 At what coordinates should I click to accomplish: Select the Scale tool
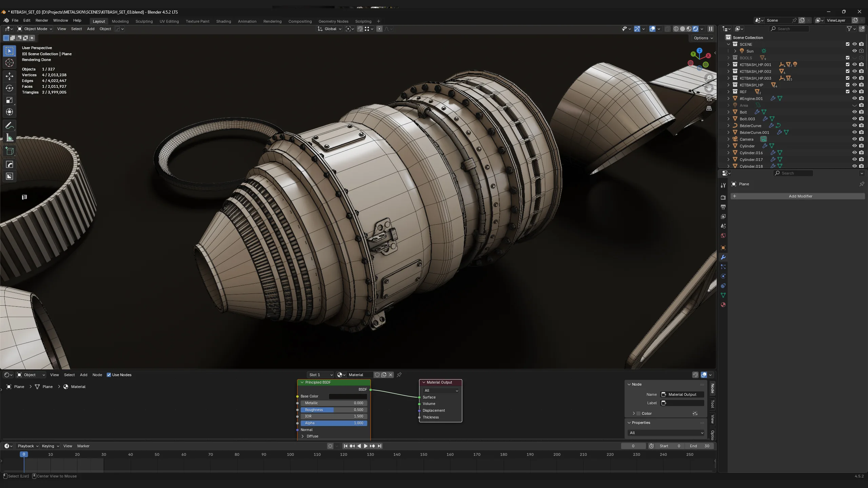[9, 100]
